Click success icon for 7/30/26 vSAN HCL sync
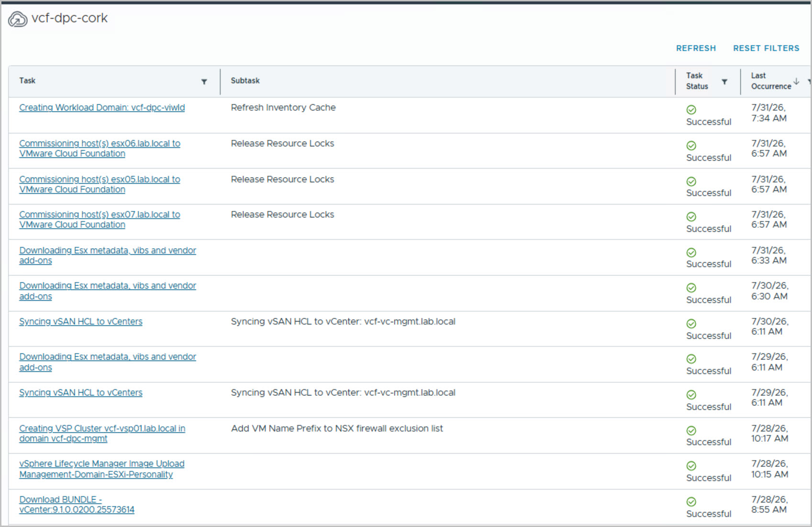 click(x=691, y=324)
